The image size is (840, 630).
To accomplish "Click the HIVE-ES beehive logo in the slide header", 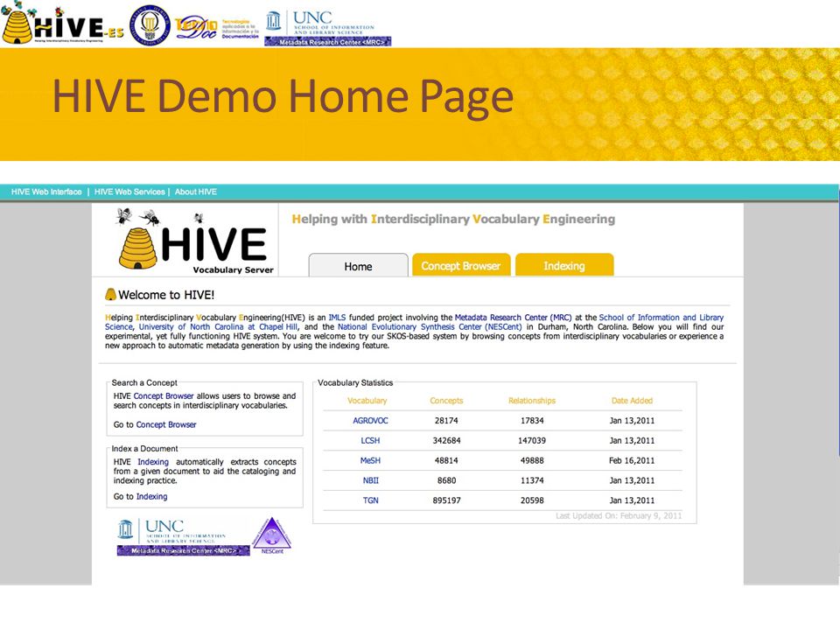I will (x=63, y=23).
